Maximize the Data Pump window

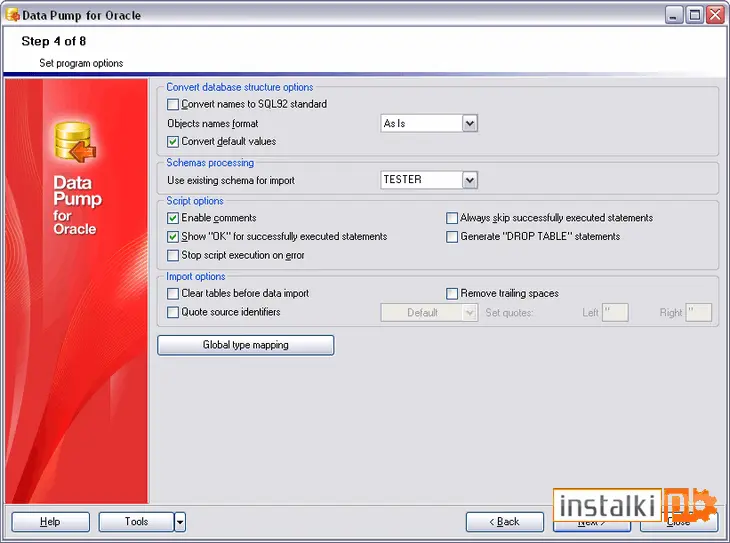click(694, 15)
